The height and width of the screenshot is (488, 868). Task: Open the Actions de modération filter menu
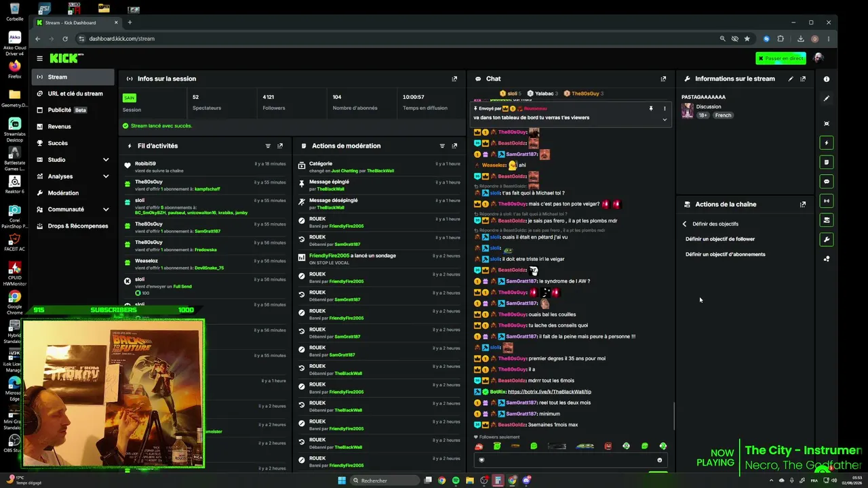coord(442,146)
